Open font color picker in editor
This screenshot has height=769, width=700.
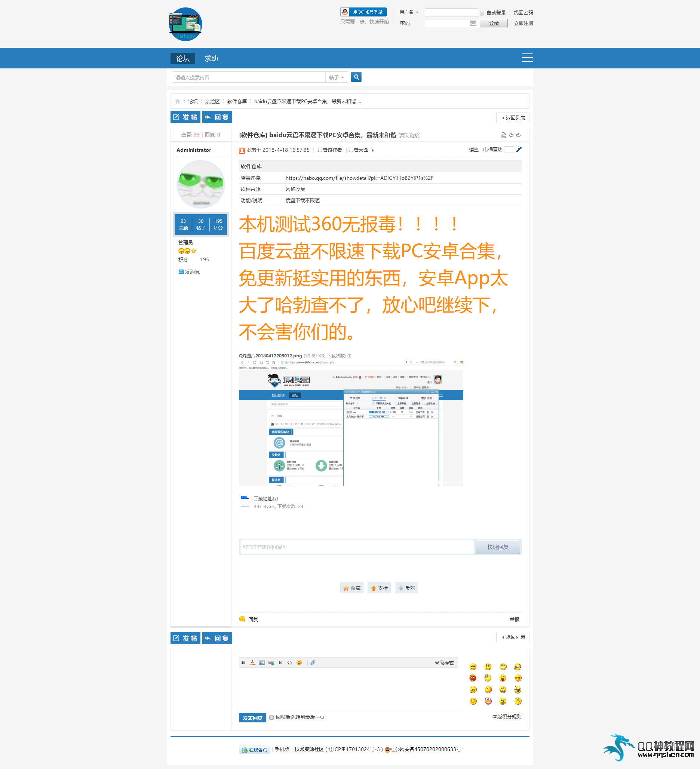tap(252, 662)
